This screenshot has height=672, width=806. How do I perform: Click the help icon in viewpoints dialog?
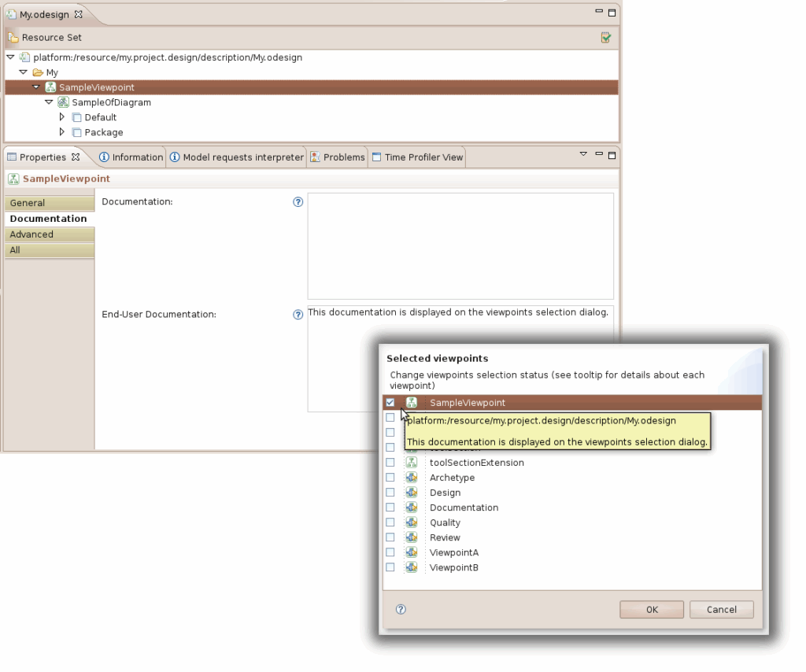(401, 609)
